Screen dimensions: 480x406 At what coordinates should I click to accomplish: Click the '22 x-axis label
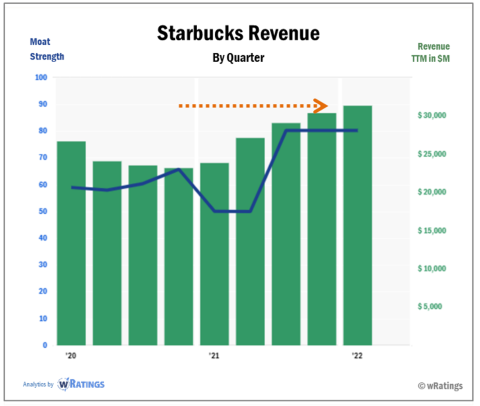(x=357, y=356)
